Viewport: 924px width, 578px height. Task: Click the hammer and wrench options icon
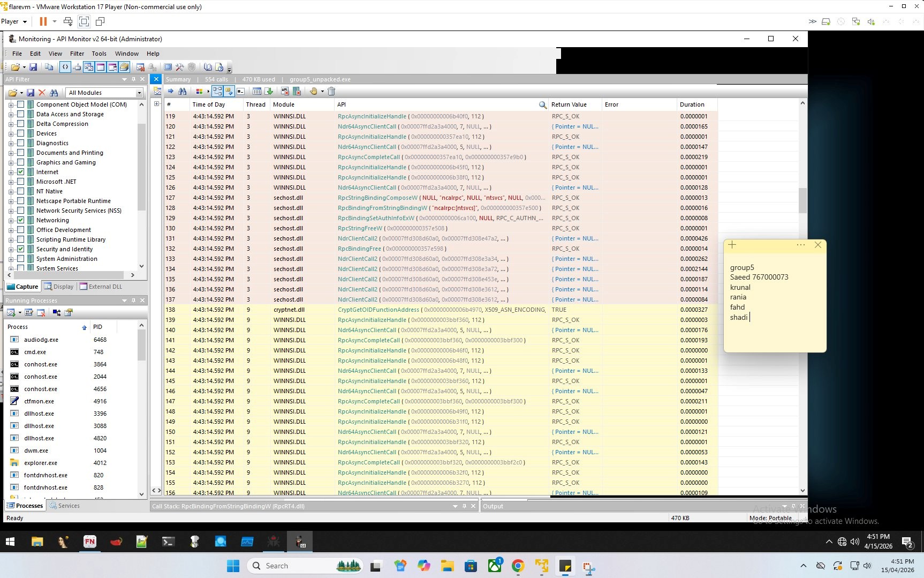180,67
